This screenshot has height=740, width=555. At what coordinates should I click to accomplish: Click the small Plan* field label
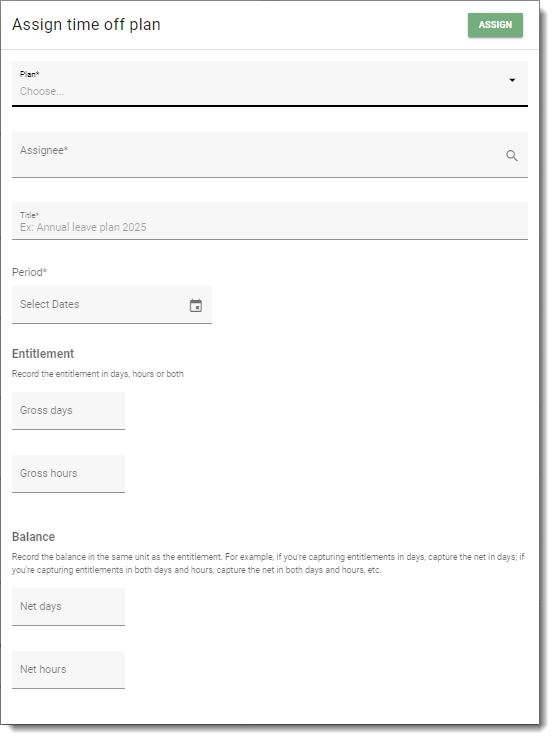pos(30,75)
